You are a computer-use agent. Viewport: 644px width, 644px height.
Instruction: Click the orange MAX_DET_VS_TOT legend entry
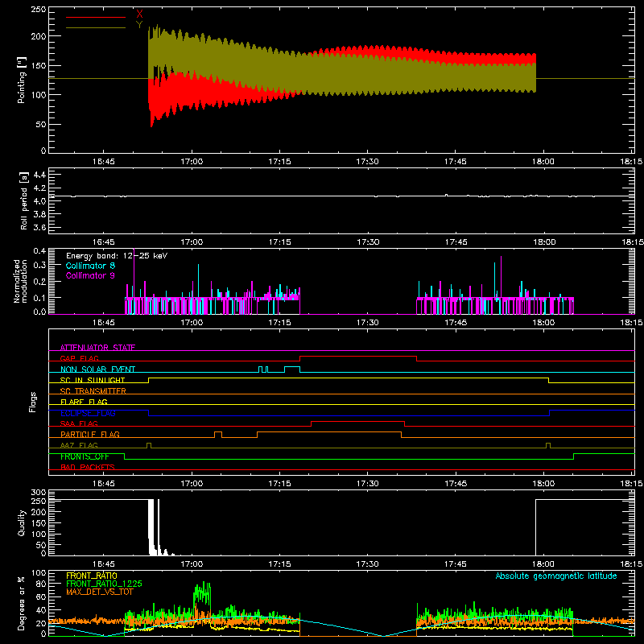(x=99, y=592)
